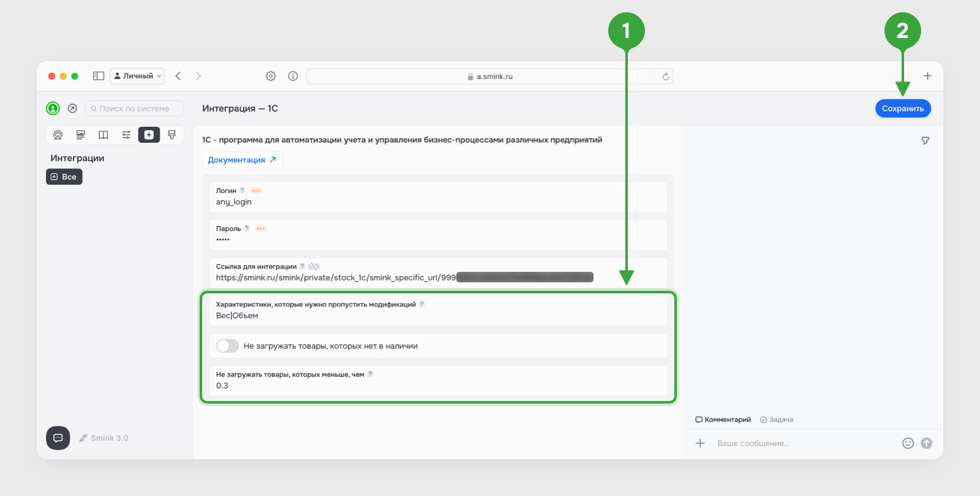Open the emoji smiley picker

(908, 443)
